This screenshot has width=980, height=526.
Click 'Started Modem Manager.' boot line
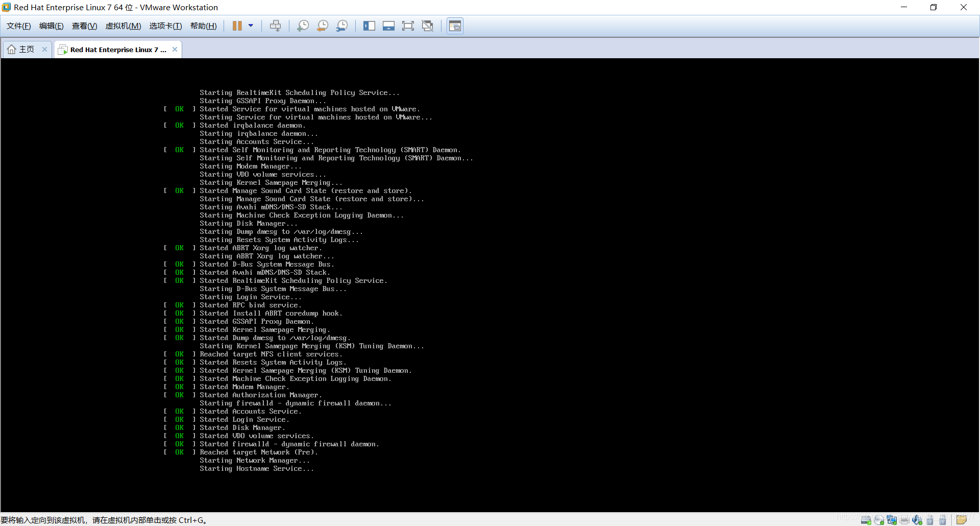click(244, 387)
